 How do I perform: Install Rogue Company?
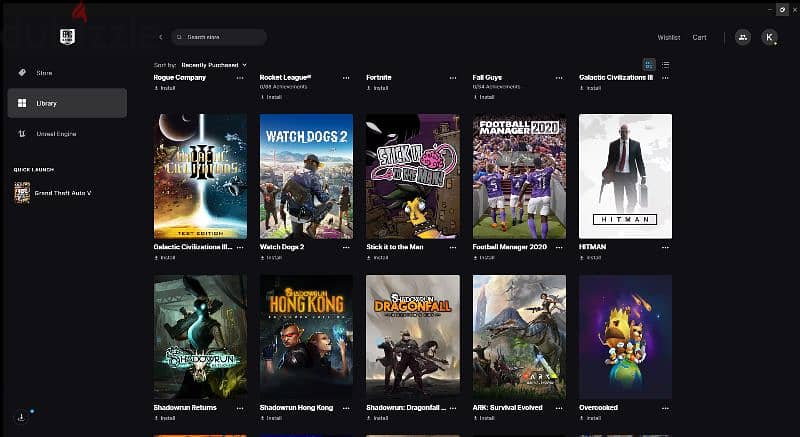click(165, 88)
